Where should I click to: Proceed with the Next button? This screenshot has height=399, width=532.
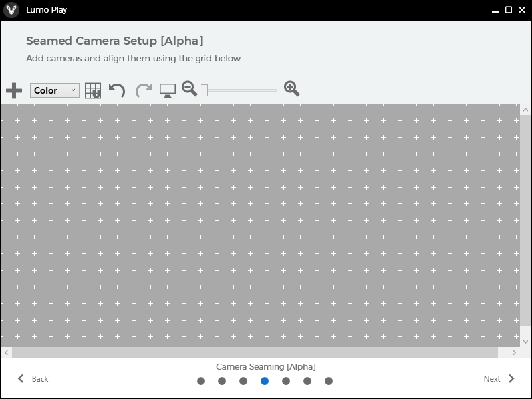click(499, 378)
